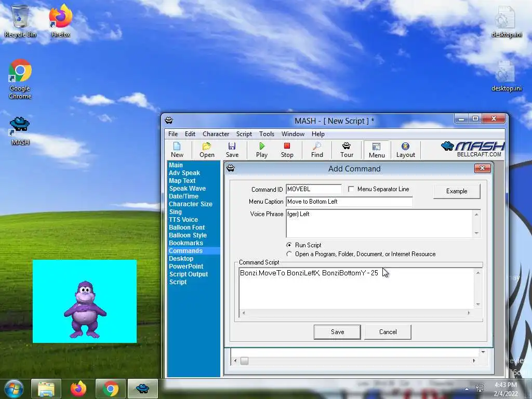Select Balloon Font in the sidebar

pos(187,228)
